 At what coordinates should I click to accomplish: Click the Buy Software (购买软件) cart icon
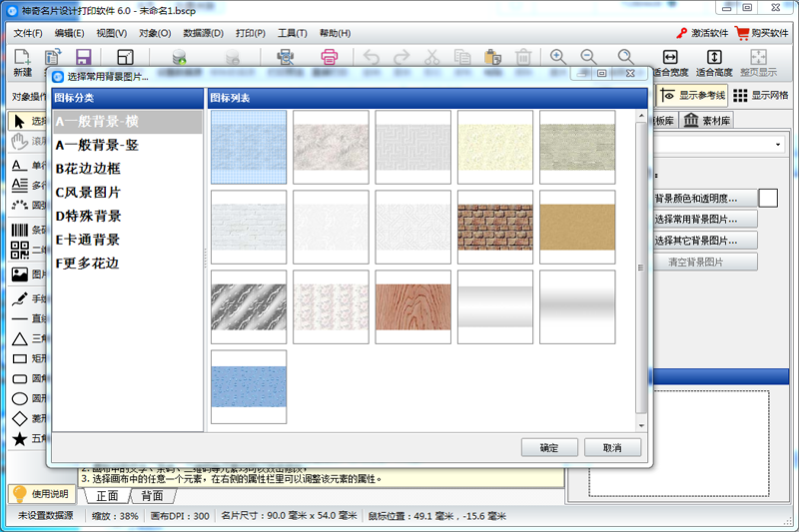(742, 32)
